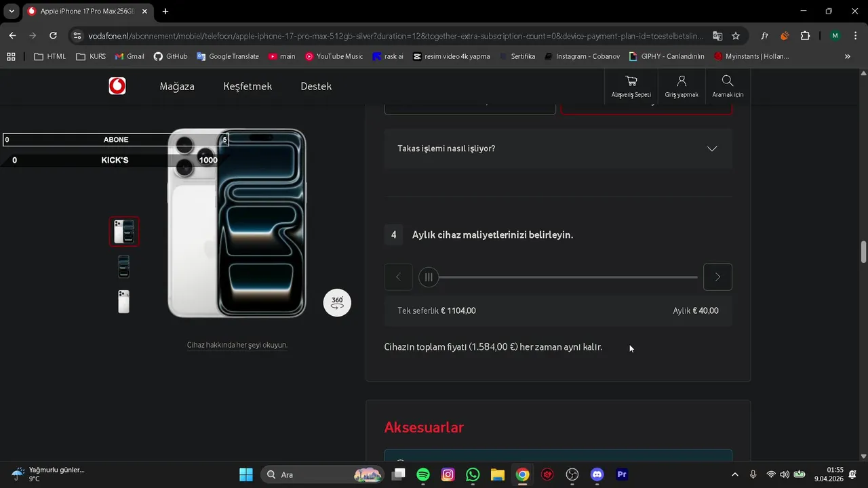This screenshot has height=488, width=868.
Task: Open the YouTube Music bookmark
Action: click(x=334, y=56)
